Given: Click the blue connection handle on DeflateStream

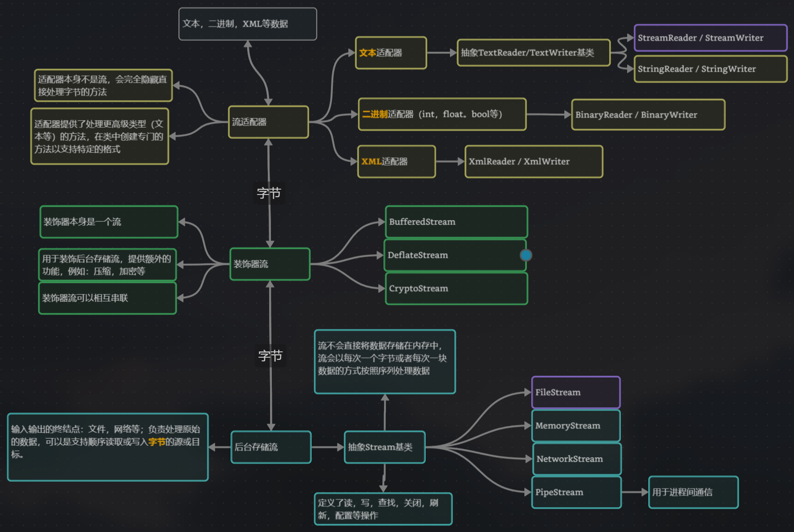Looking at the screenshot, I should tap(525, 255).
